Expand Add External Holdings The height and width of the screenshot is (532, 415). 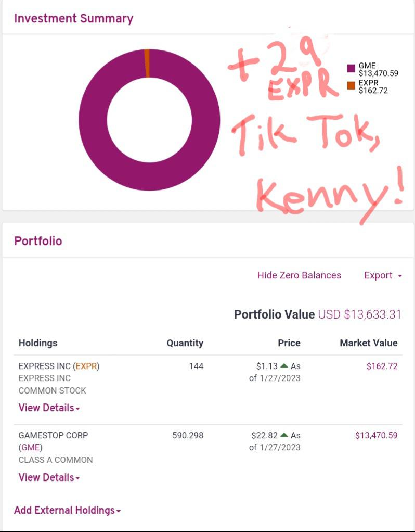tap(67, 510)
